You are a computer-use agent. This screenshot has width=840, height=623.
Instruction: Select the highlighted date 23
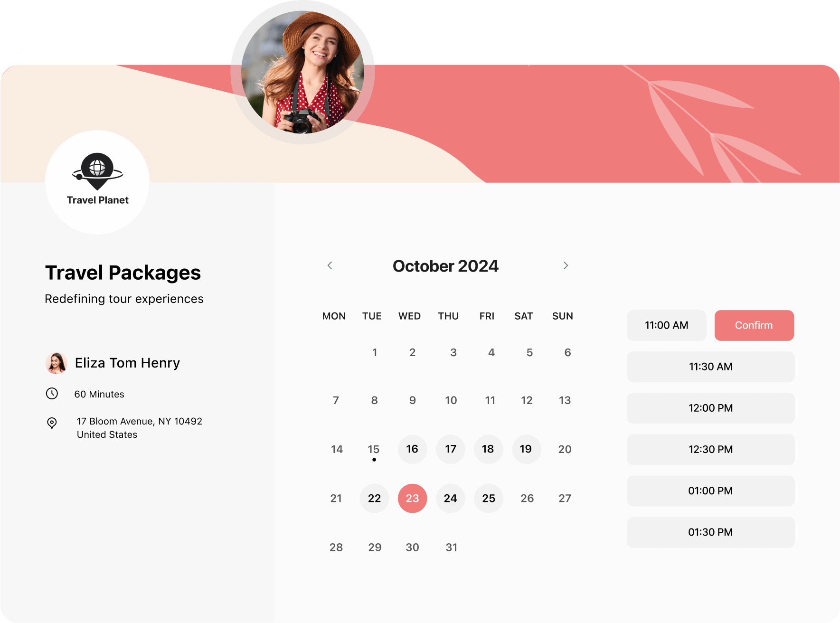pos(412,498)
